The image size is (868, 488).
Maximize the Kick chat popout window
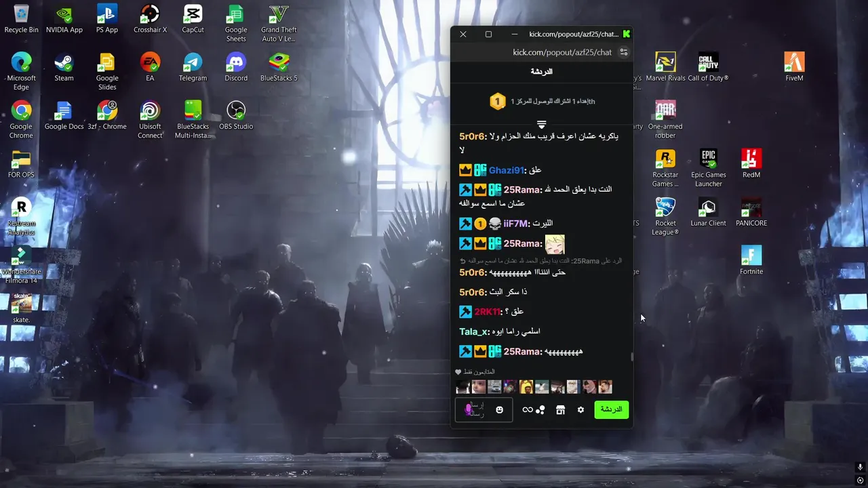[488, 34]
